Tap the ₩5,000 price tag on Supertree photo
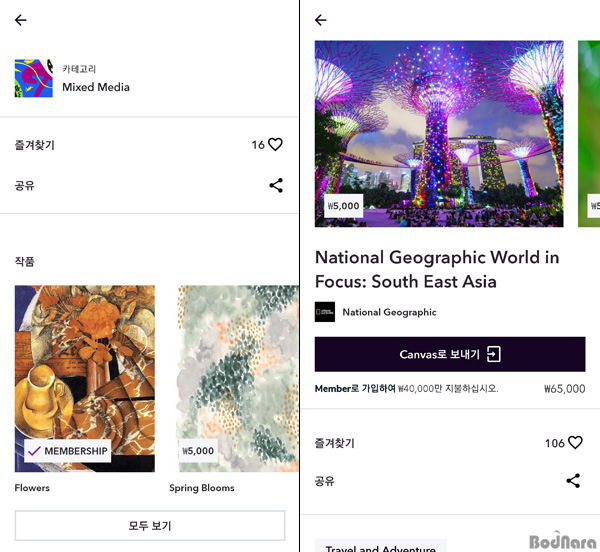600x552 pixels. (x=343, y=206)
